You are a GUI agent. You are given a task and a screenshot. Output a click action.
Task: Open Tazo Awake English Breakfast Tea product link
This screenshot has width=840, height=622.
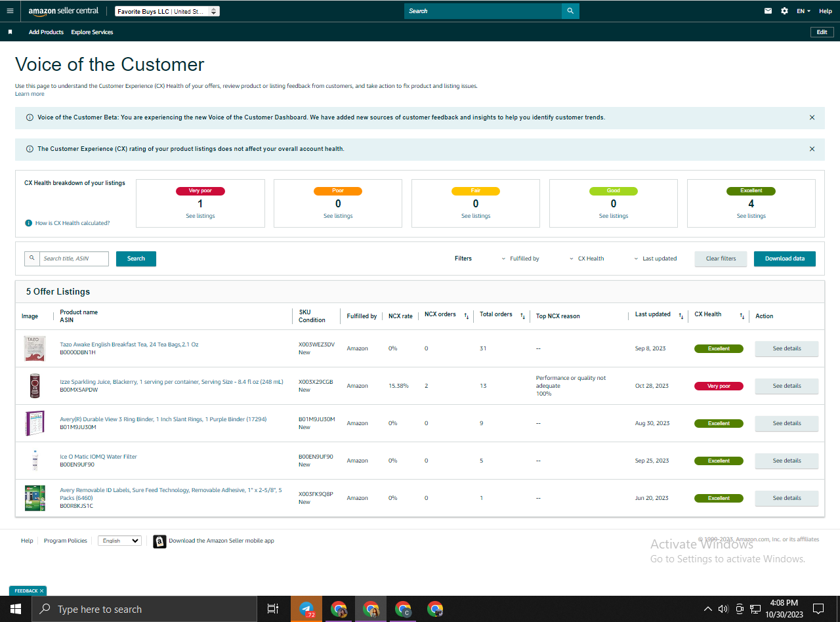(129, 344)
